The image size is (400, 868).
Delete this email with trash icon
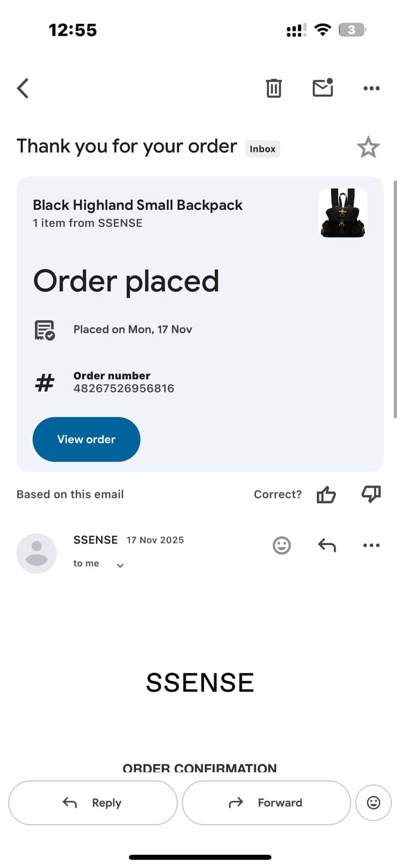click(273, 89)
